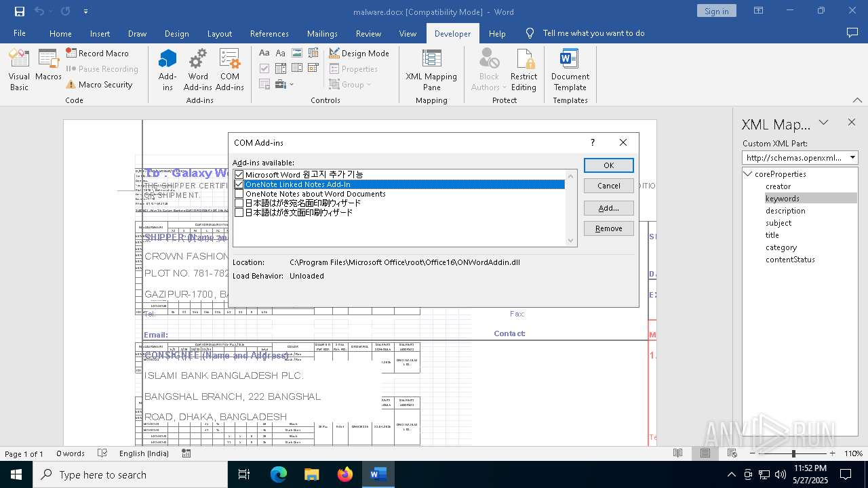868x488 pixels.
Task: Open spelling and proofing status
Action: click(102, 453)
